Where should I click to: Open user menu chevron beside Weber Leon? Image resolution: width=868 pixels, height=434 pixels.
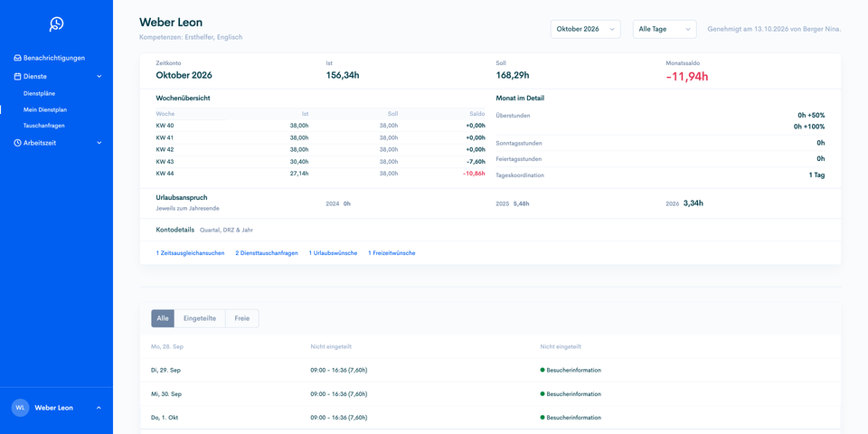click(99, 408)
